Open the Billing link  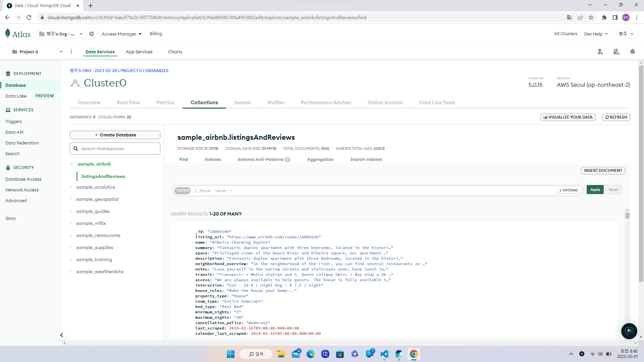click(156, 34)
